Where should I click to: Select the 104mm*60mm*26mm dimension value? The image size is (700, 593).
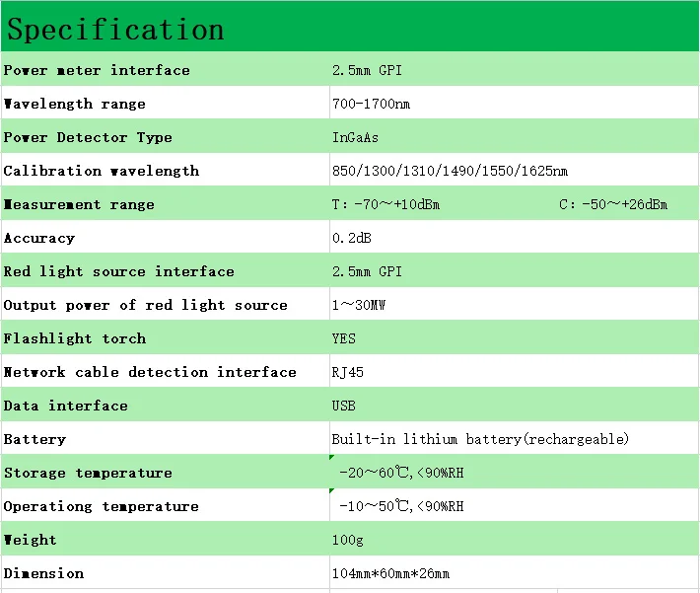[x=390, y=573]
